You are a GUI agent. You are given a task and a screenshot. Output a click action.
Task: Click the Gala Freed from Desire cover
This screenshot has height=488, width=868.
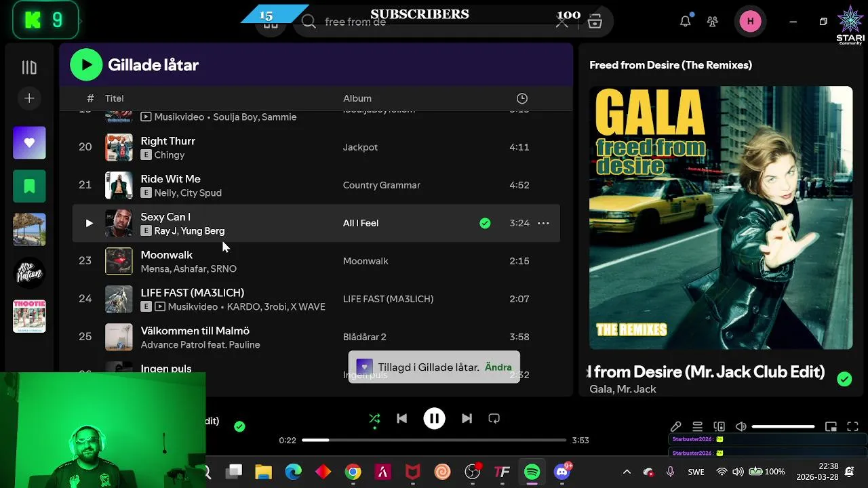click(721, 218)
